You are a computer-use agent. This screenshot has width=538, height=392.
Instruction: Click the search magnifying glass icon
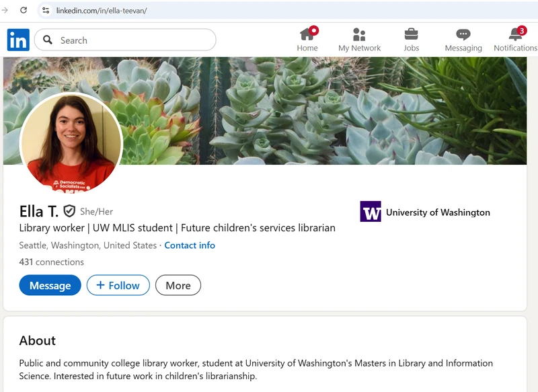[47, 40]
